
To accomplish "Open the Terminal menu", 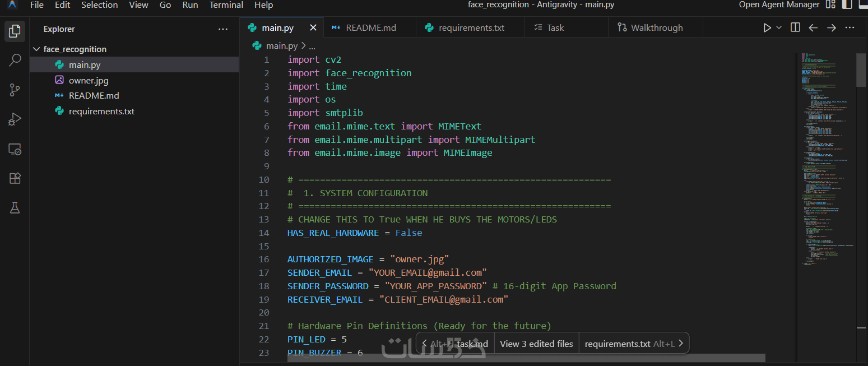I will tap(226, 5).
